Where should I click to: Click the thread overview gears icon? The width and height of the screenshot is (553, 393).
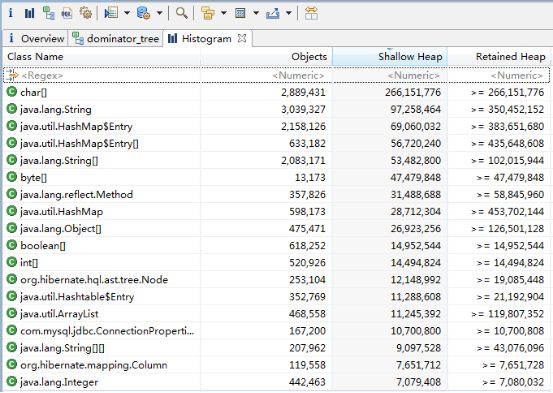click(86, 13)
